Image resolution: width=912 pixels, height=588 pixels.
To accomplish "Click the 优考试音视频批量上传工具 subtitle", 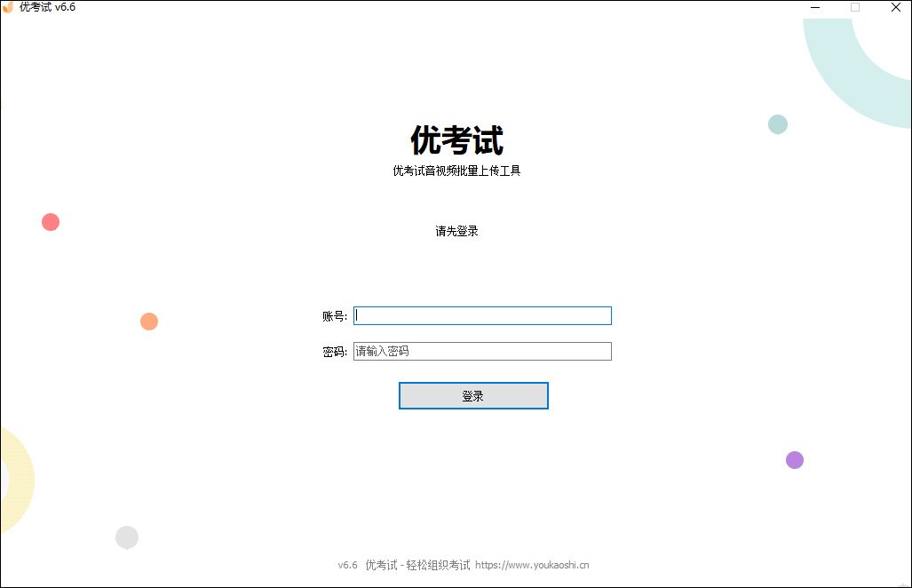I will (456, 171).
